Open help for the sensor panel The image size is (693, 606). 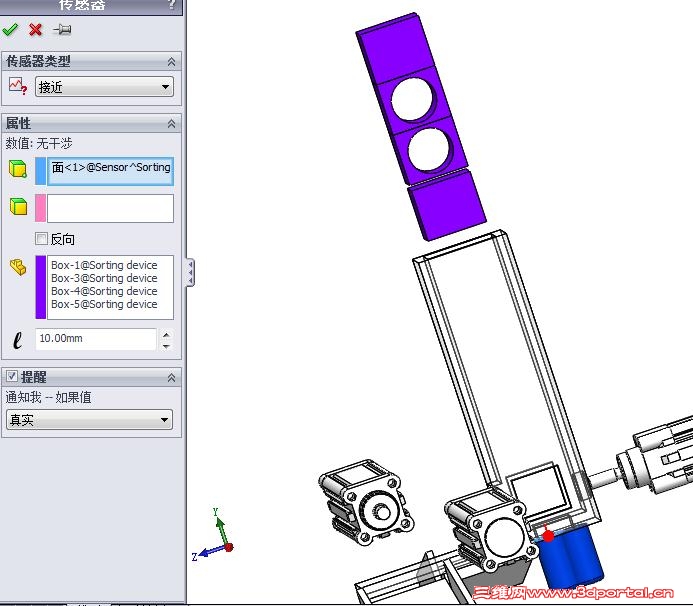[172, 4]
